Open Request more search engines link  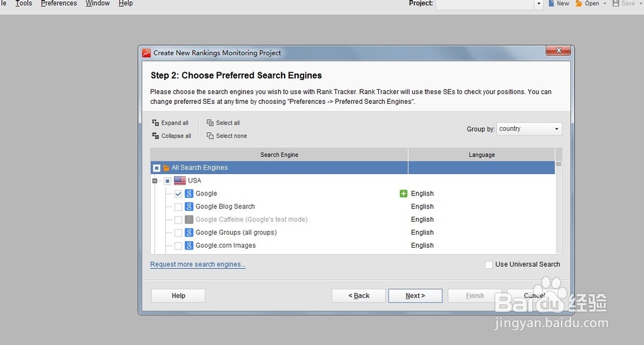pyautogui.click(x=198, y=264)
